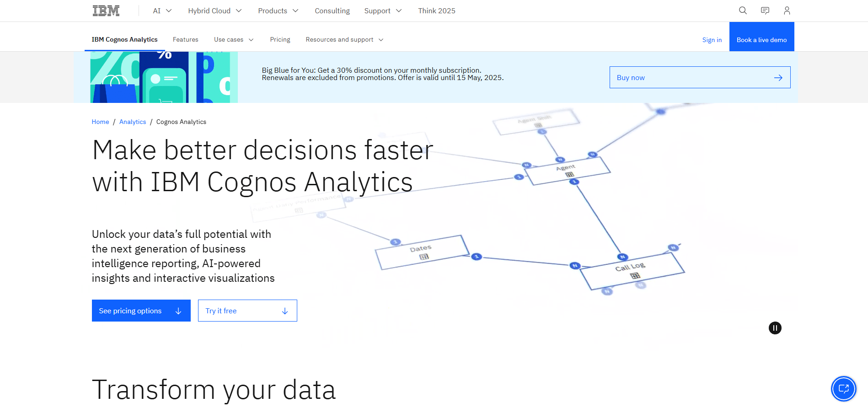Click the arrow icon on See pricing options

tap(178, 311)
